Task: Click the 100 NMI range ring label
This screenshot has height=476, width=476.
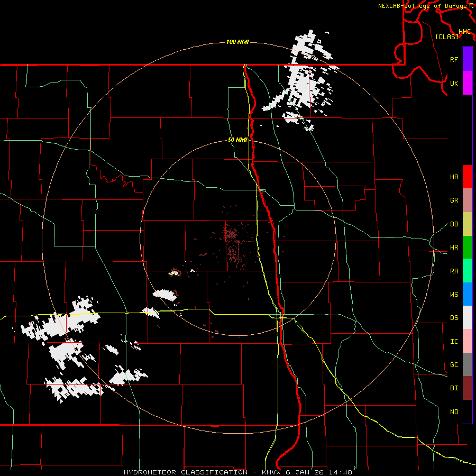Action: point(237,42)
